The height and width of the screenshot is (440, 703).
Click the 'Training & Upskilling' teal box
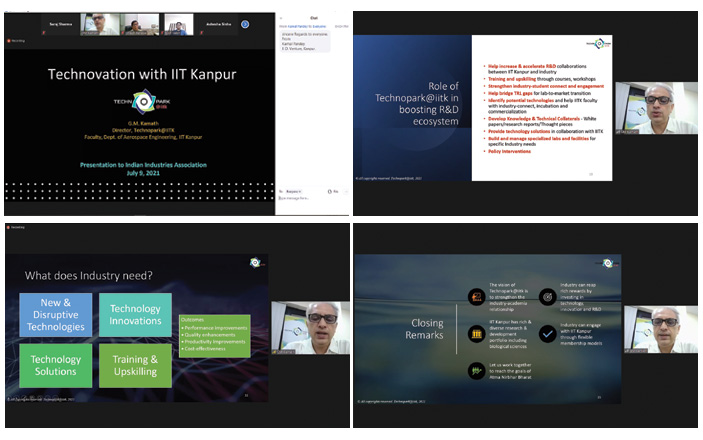pos(134,363)
